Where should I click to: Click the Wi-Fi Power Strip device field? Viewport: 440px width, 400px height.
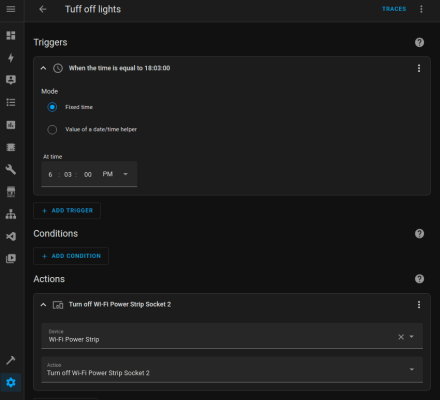[x=232, y=336]
